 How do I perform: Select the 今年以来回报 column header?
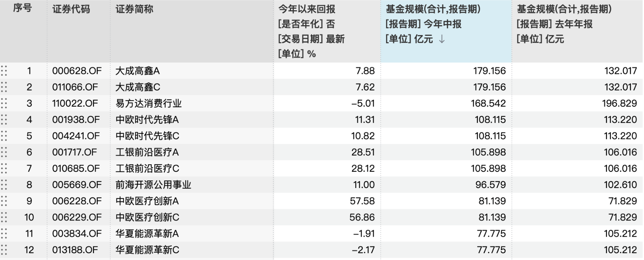(x=307, y=9)
